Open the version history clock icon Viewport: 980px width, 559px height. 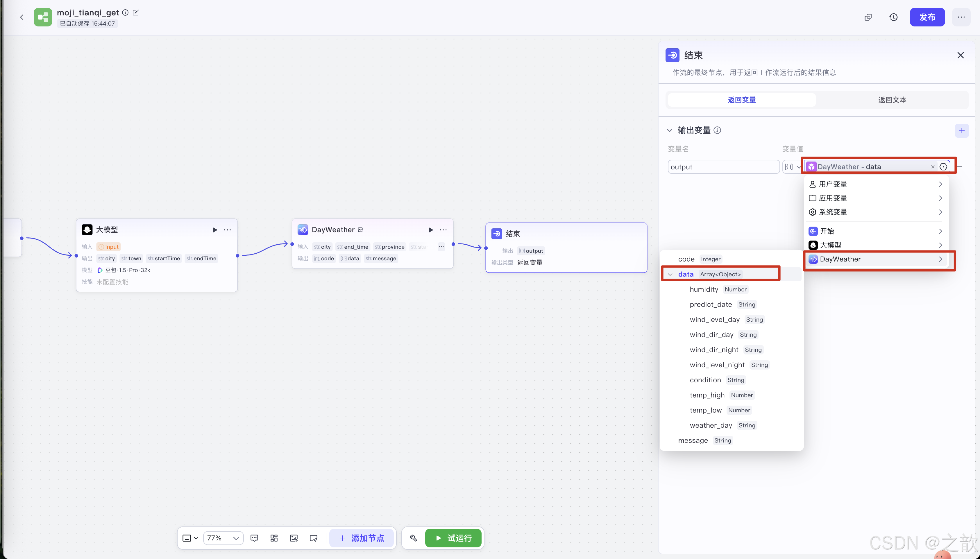coord(893,17)
